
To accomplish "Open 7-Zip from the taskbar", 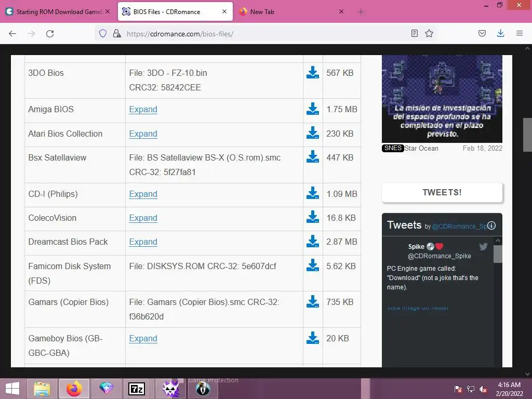I will (137, 389).
